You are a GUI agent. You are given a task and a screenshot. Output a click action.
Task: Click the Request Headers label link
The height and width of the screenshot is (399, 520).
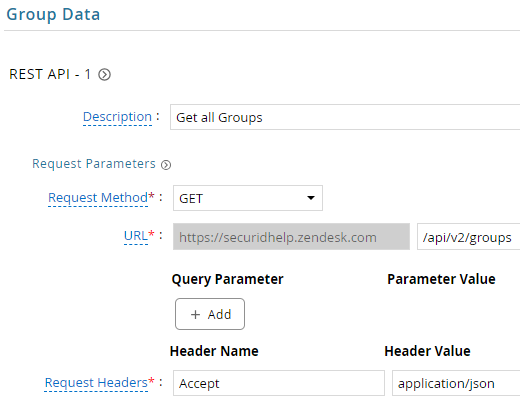[x=96, y=382]
